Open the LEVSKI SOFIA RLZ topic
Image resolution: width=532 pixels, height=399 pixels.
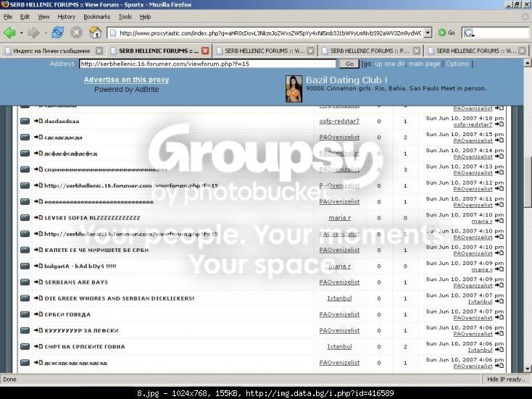tap(92, 218)
